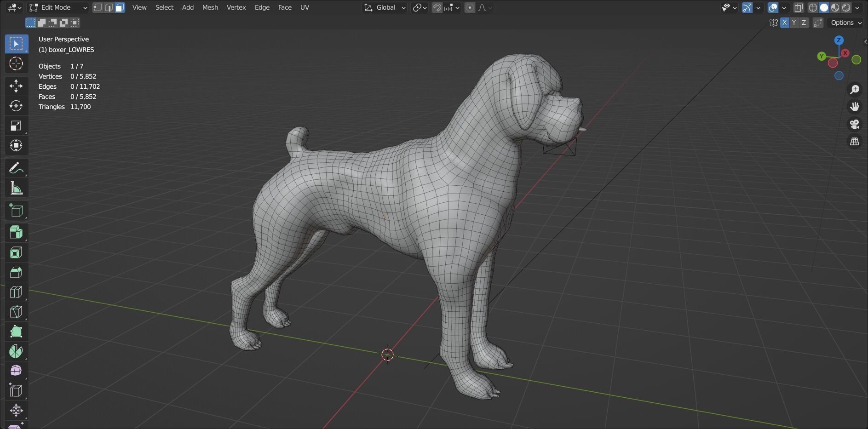
Task: Activate the Loop Cut tool
Action: click(16, 292)
